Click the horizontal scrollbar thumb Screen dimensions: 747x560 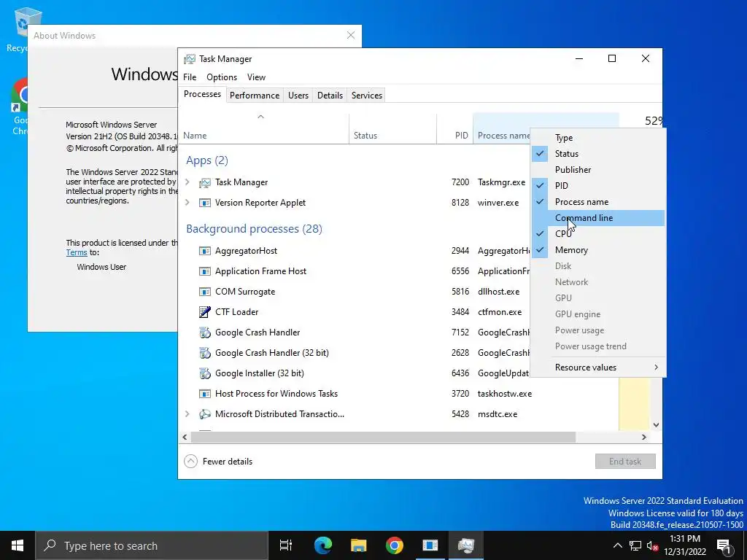tap(383, 437)
